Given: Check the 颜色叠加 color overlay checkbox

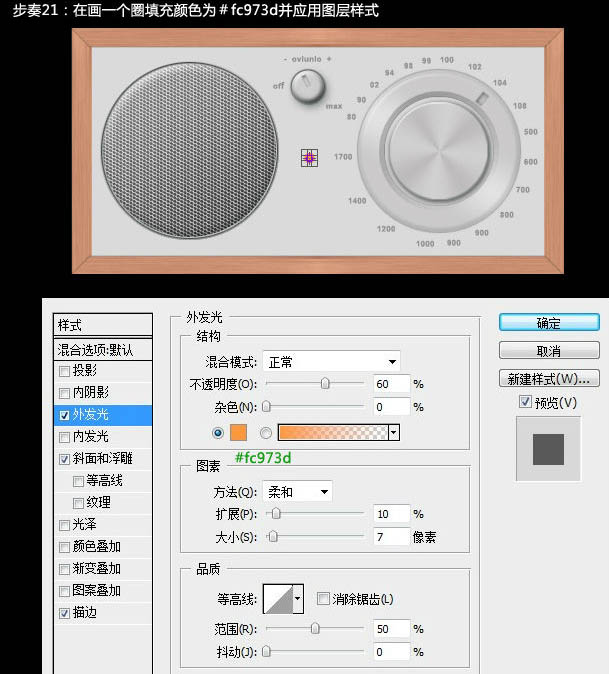Looking at the screenshot, I should 64,547.
